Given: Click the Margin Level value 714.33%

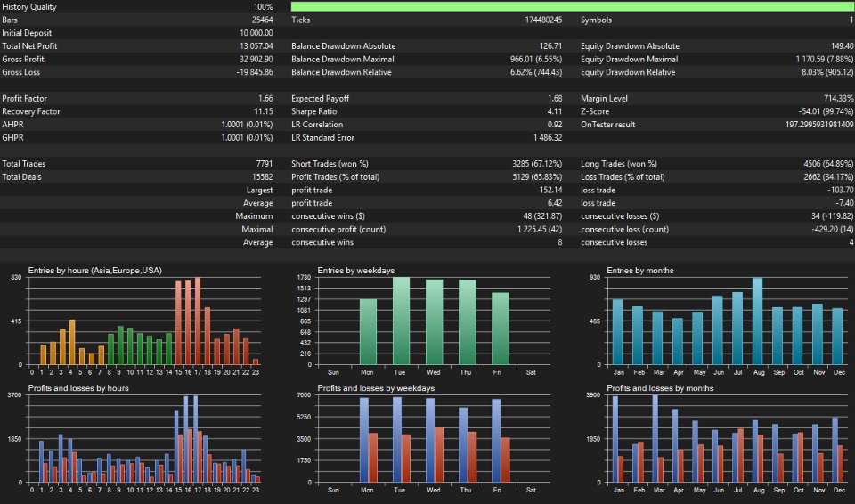Looking at the screenshot, I should (x=839, y=99).
